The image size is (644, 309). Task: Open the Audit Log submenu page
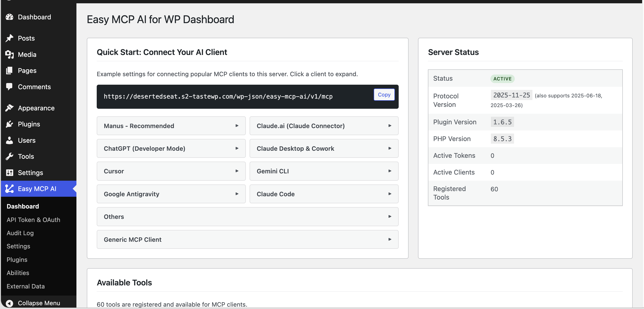[x=20, y=233]
